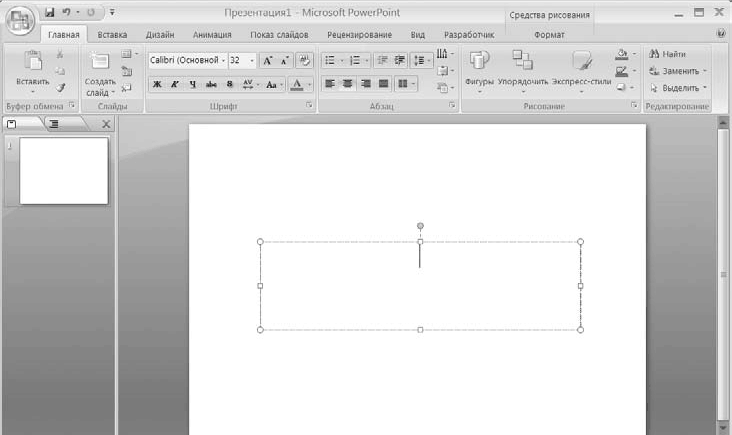Select slide 1 thumbnail in panel
732x435 pixels.
[x=64, y=170]
